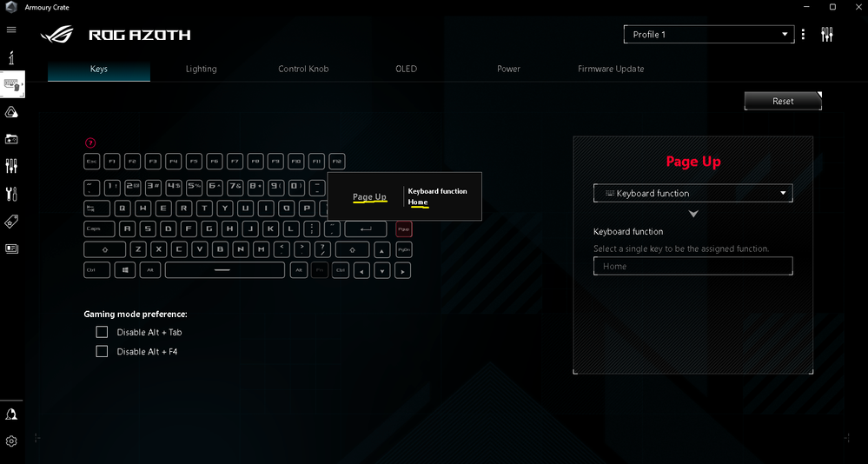Screen dimensions: 868x464
Task: Click the Reset button
Action: tap(783, 101)
